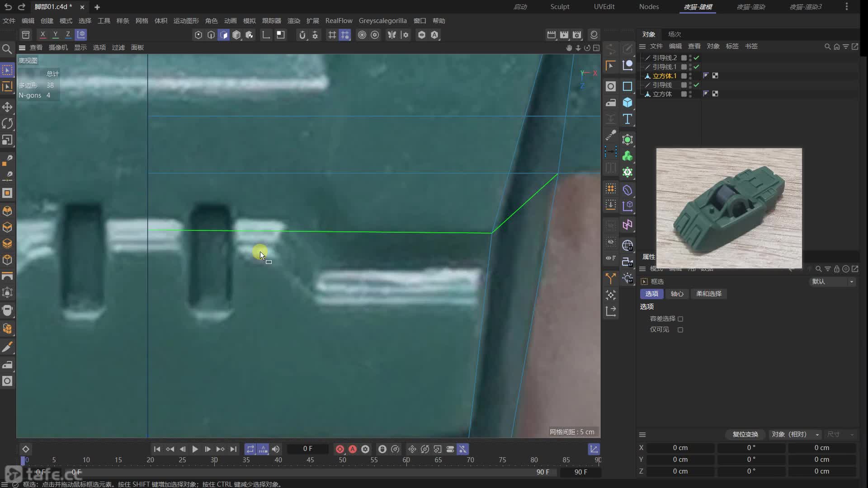Open the RealFlow menu
Screen dimensions: 868x488
[339, 21]
